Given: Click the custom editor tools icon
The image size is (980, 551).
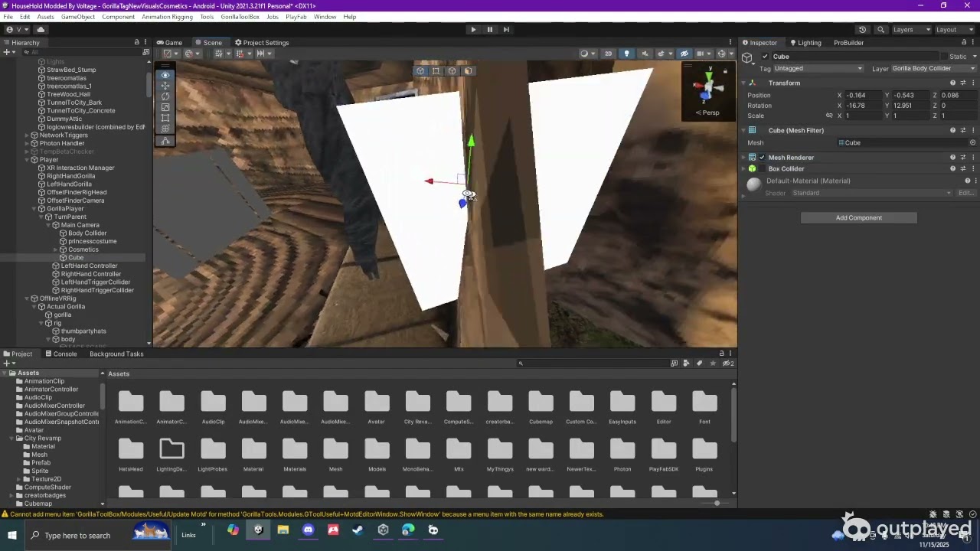Looking at the screenshot, I should click(165, 141).
